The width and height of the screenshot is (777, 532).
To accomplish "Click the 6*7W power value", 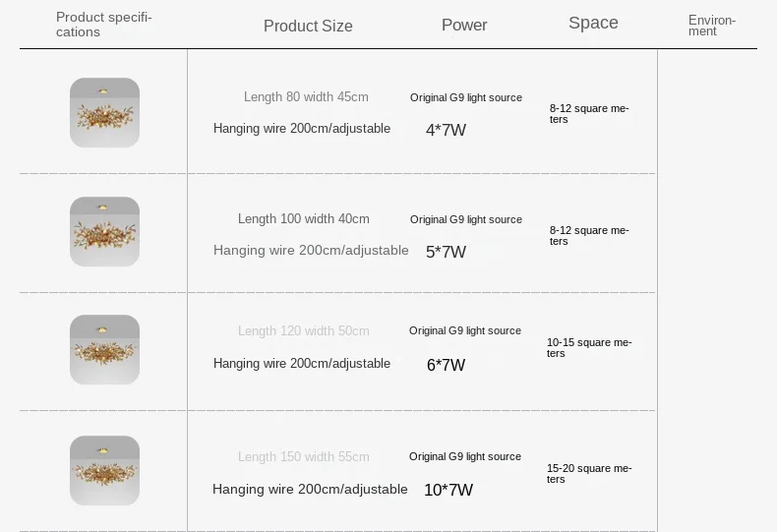I will [446, 365].
